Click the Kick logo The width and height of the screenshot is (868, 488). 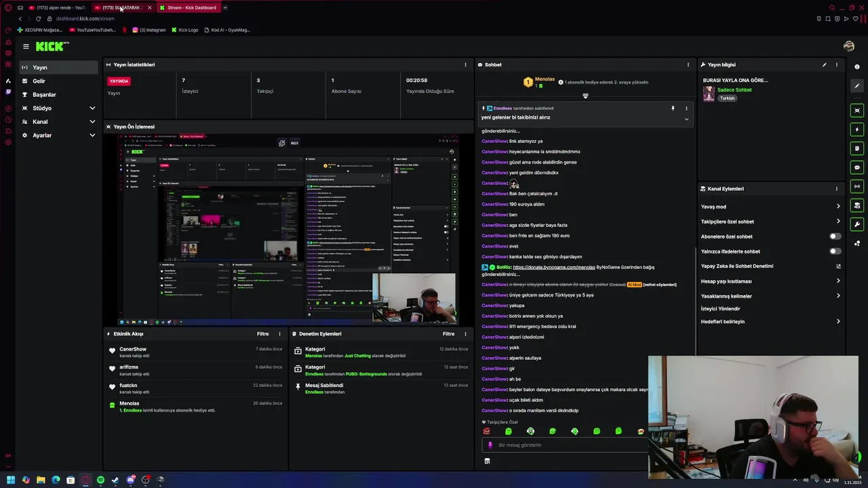coord(52,46)
